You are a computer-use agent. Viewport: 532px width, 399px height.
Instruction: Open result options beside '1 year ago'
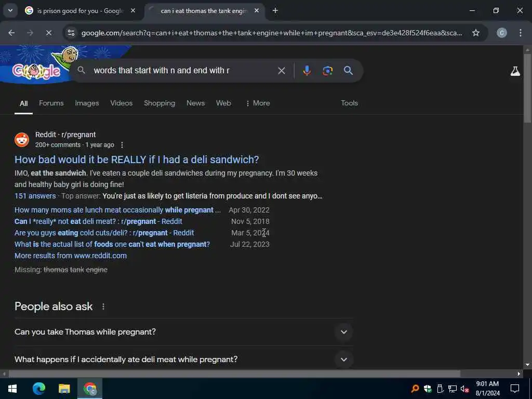122,145
